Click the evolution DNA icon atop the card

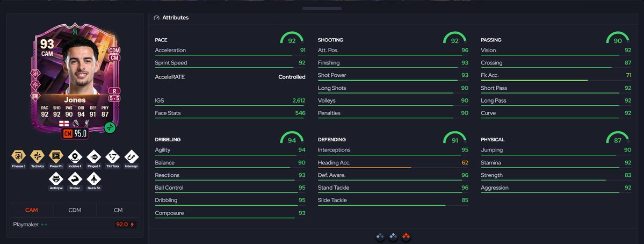click(x=75, y=31)
